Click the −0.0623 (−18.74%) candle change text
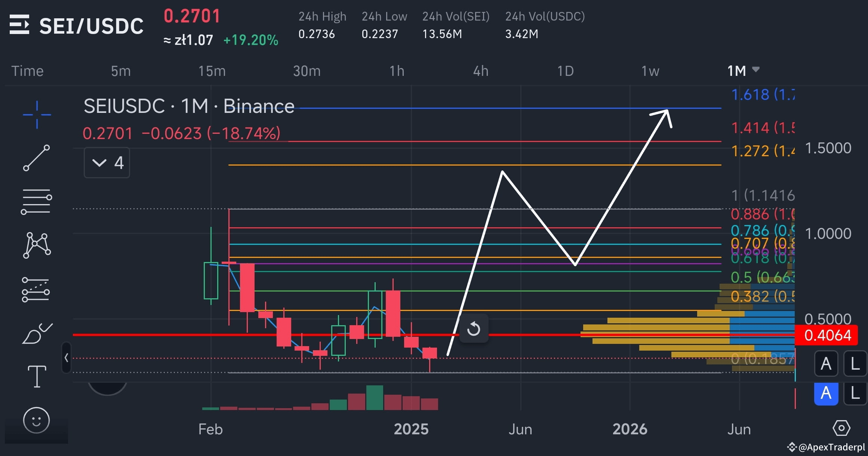Screen dimensions: 868x456 coord(211,133)
